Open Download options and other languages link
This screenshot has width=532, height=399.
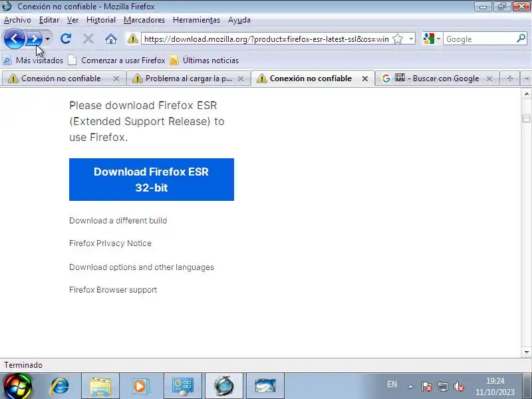(x=142, y=267)
